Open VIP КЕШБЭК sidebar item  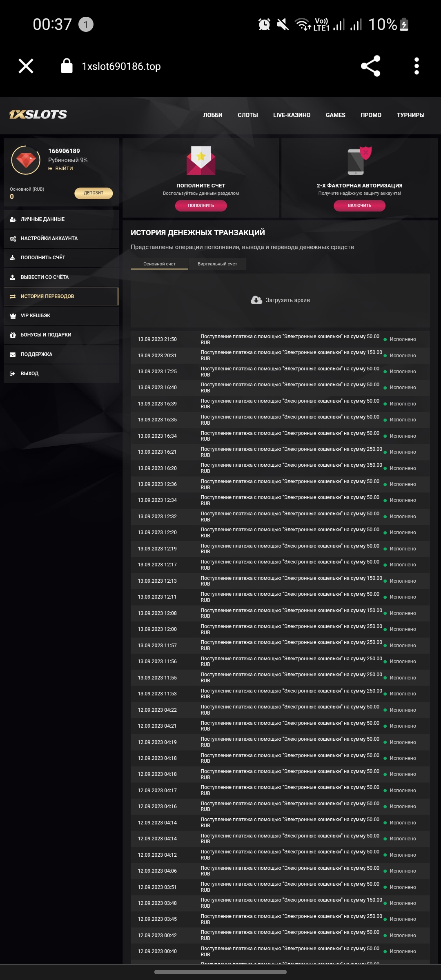(36, 316)
